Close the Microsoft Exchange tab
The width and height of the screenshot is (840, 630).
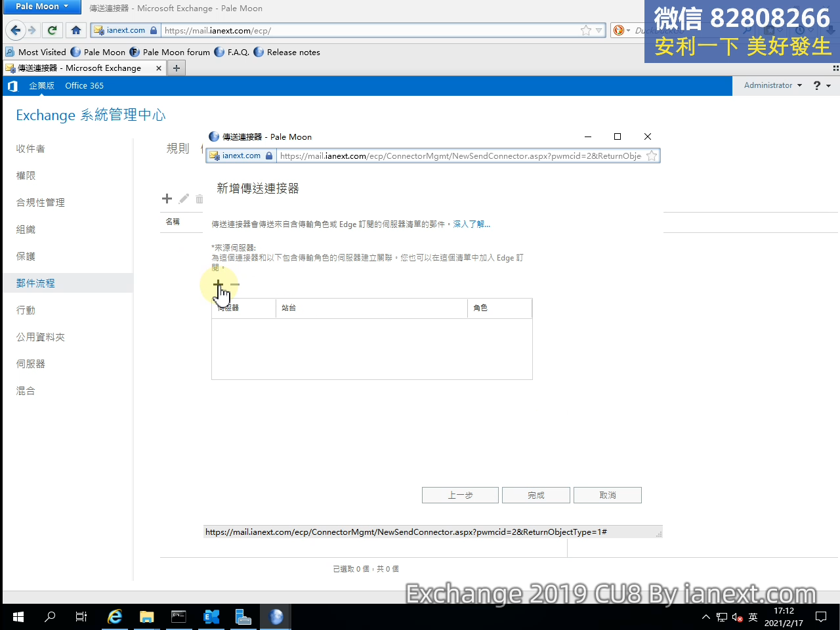158,68
